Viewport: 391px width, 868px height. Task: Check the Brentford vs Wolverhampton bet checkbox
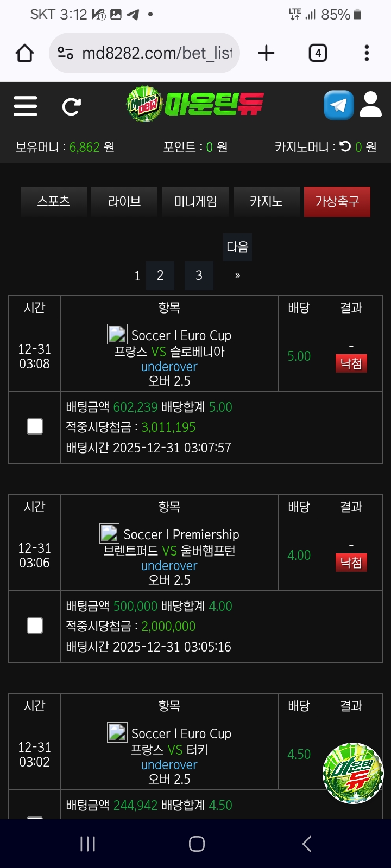(35, 626)
